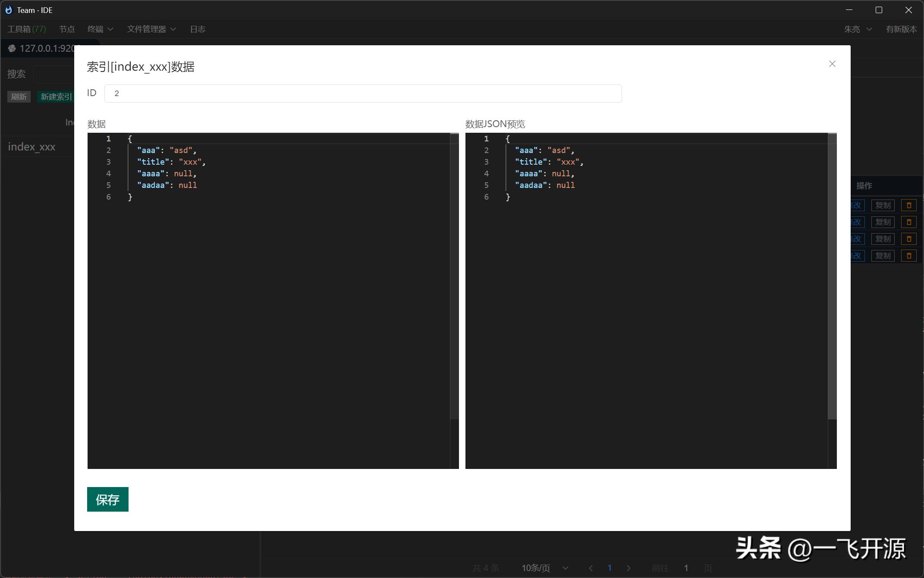
Task: Click the delete icon in the first row
Action: pos(908,205)
